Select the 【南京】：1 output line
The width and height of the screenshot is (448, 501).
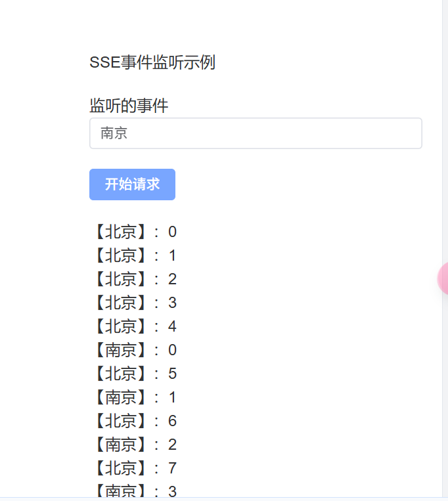(x=135, y=397)
